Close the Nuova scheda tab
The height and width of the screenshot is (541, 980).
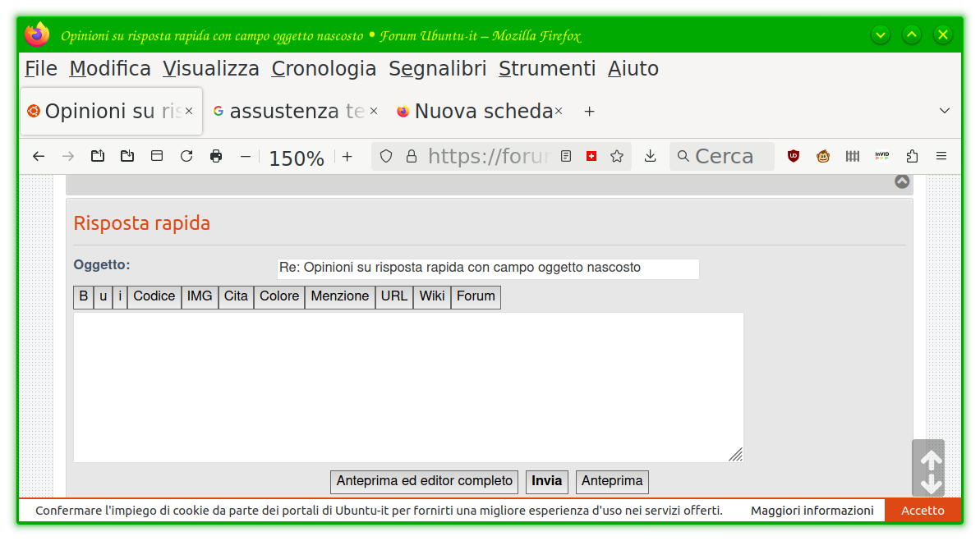point(559,111)
